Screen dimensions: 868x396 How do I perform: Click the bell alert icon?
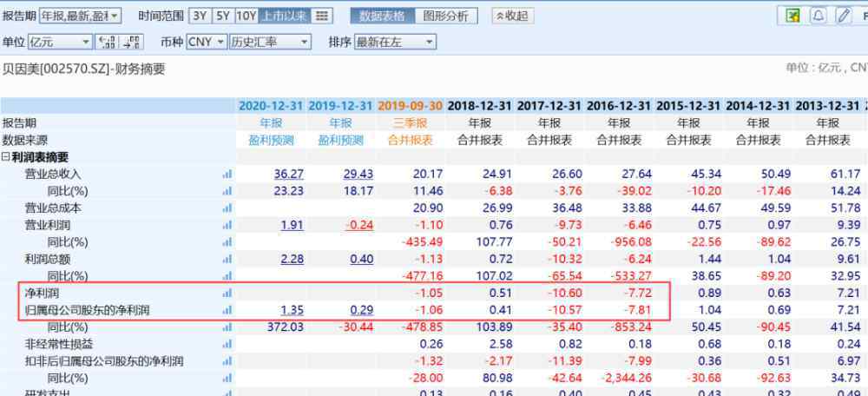click(x=818, y=16)
